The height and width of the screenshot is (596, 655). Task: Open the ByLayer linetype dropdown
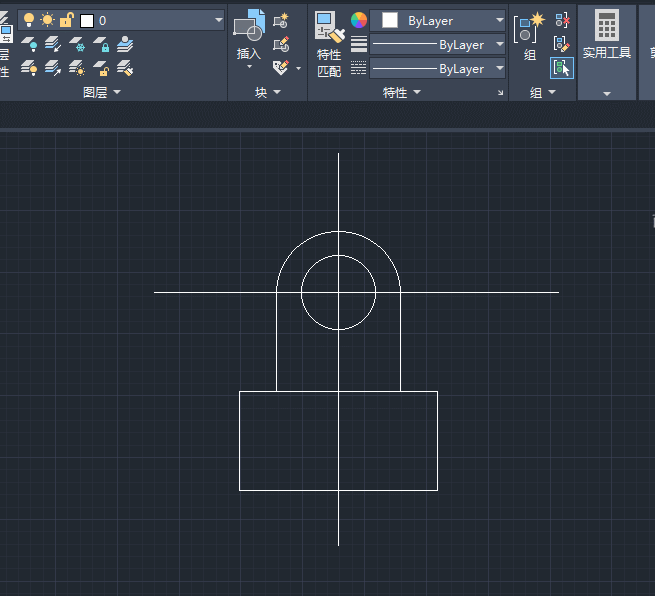coord(500,68)
